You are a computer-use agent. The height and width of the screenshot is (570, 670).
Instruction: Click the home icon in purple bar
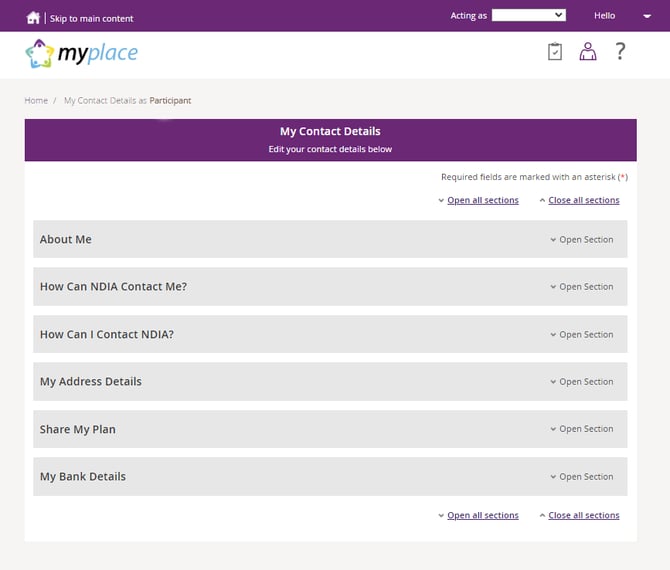click(x=33, y=17)
